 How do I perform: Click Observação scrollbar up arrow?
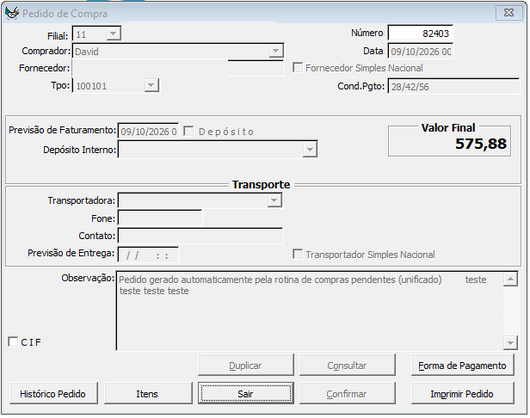[510, 279]
